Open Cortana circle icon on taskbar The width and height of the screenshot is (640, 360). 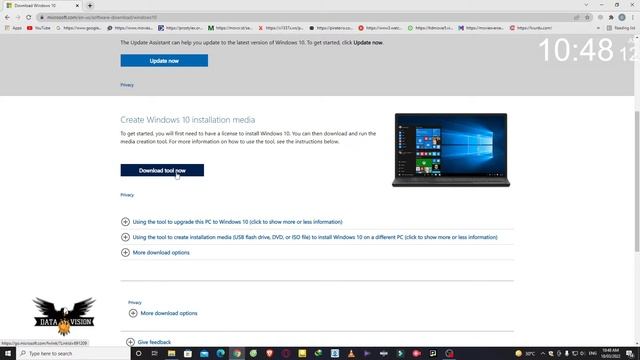click(139, 353)
